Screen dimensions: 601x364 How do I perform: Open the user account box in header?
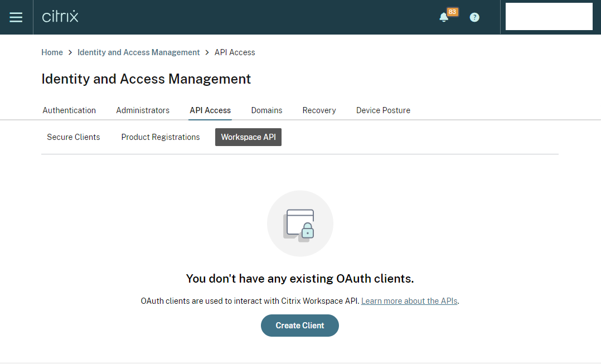tap(549, 17)
